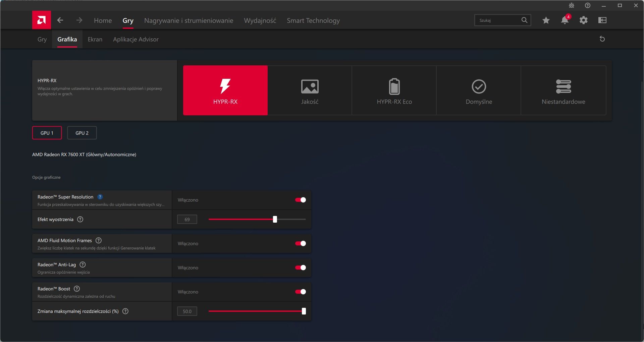Reset graphics settings with the circular arrow icon
This screenshot has width=644, height=342.
602,39
